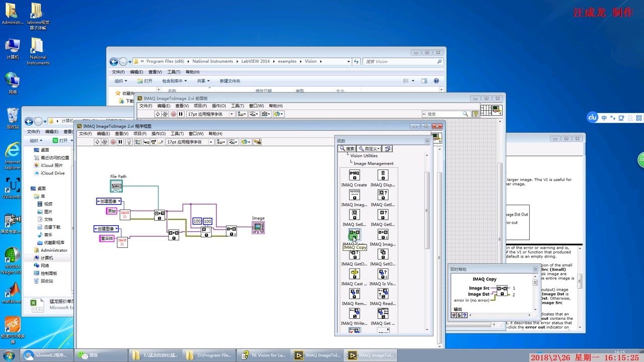Click front panel connector pane grid
644x362 pixels.
click(486, 110)
